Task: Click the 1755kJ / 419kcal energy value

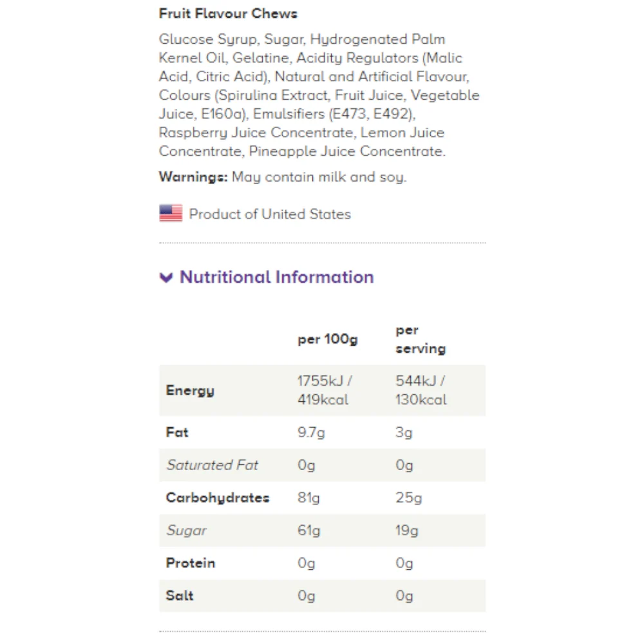Action: (x=325, y=390)
